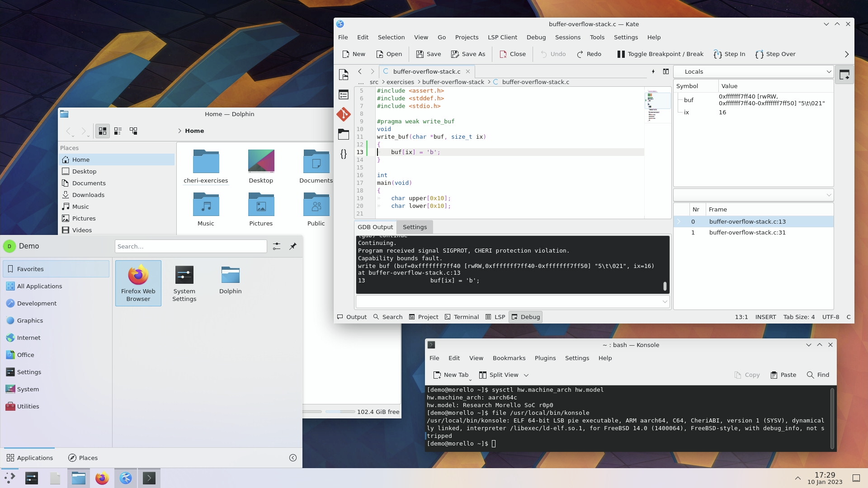This screenshot has height=488, width=868.
Task: Click the LSP symbol outline braces icon
Action: (343, 154)
